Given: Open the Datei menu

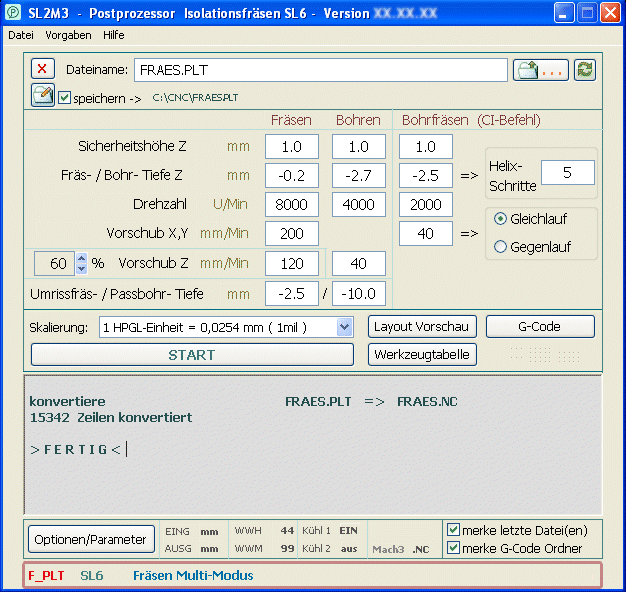Looking at the screenshot, I should [21, 35].
